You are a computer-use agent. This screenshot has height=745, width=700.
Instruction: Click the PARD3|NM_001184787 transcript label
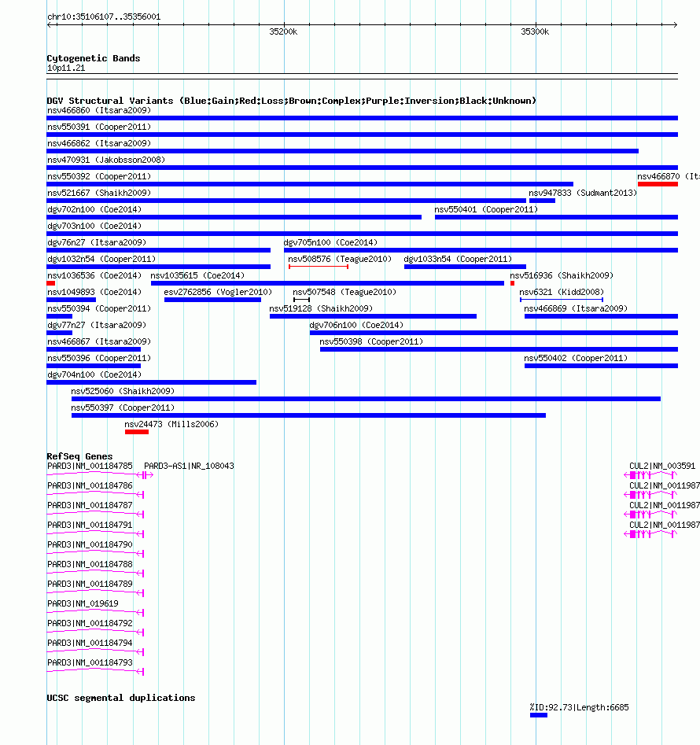tap(90, 506)
